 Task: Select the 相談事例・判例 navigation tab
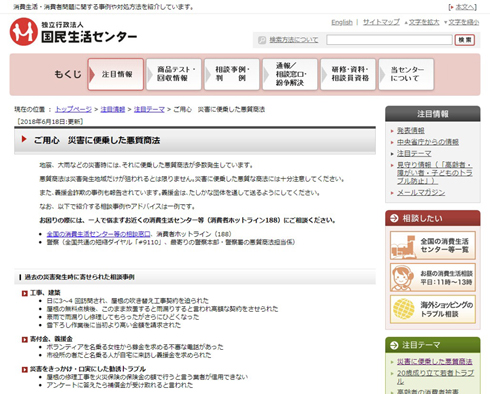[232, 74]
